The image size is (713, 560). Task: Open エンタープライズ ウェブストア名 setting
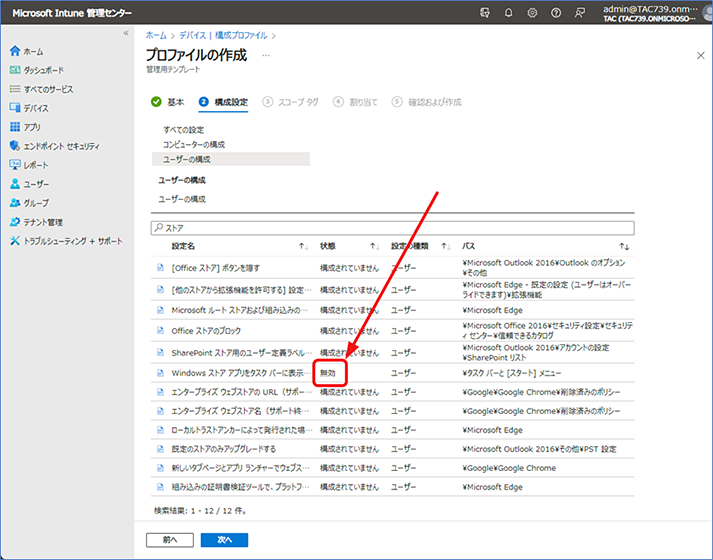pos(240,411)
